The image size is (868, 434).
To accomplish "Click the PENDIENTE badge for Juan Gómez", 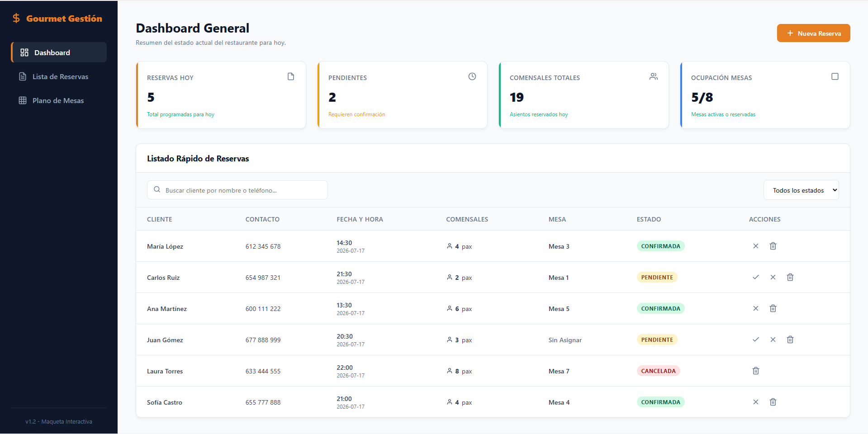I will [x=657, y=340].
